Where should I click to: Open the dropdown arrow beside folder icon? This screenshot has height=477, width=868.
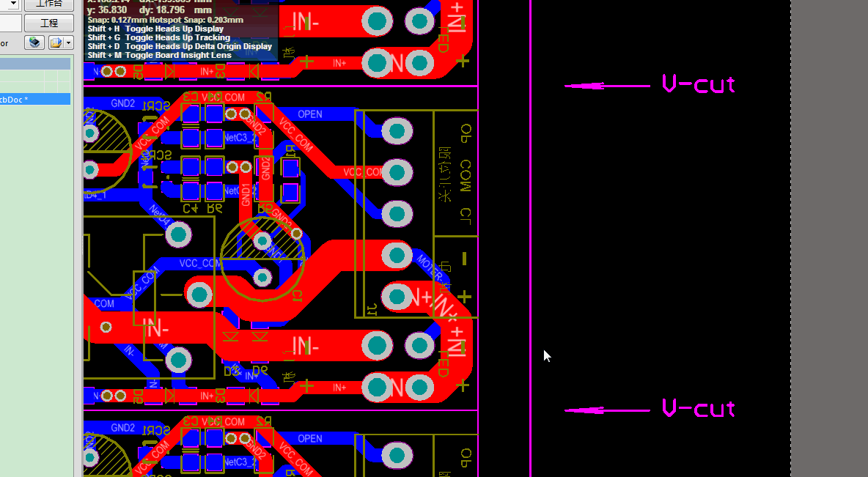tap(68, 43)
